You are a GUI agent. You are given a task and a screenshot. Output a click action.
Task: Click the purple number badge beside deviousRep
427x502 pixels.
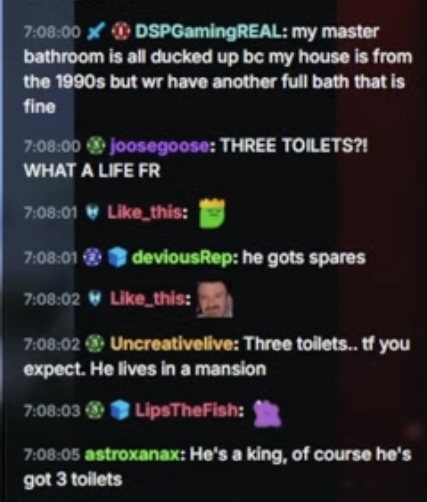pos(92,258)
